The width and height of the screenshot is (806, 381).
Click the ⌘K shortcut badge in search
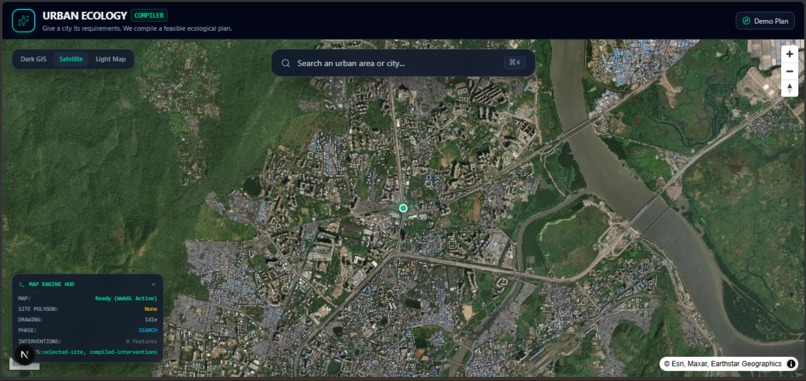coord(515,63)
